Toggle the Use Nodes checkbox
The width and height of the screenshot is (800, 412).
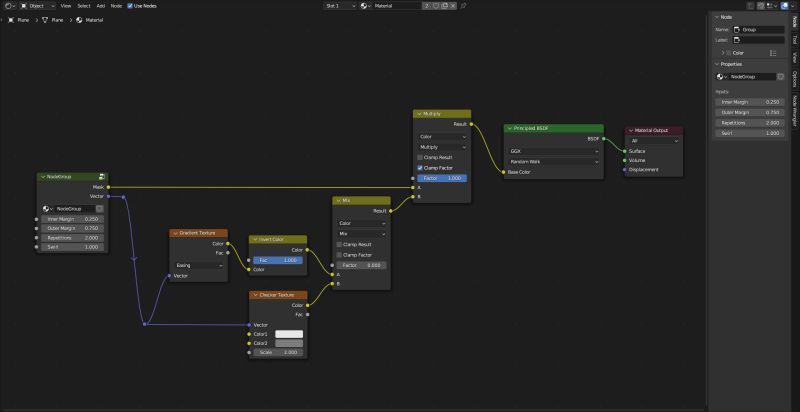[130, 6]
